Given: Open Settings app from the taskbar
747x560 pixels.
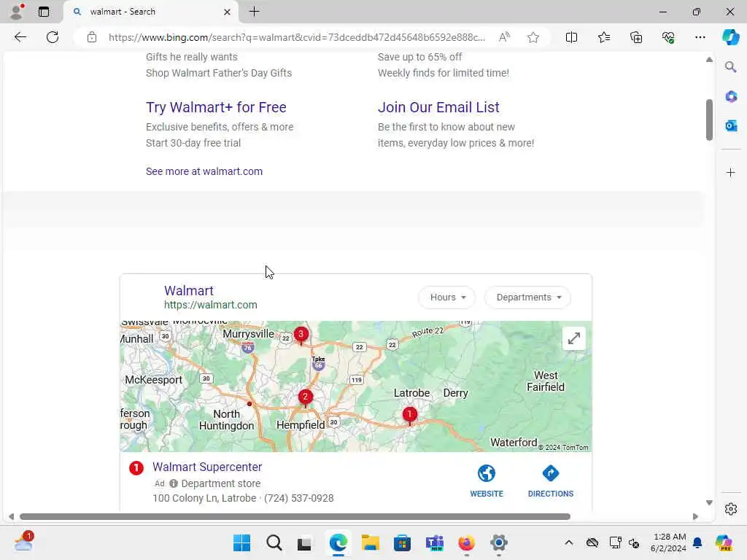Looking at the screenshot, I should (499, 542).
